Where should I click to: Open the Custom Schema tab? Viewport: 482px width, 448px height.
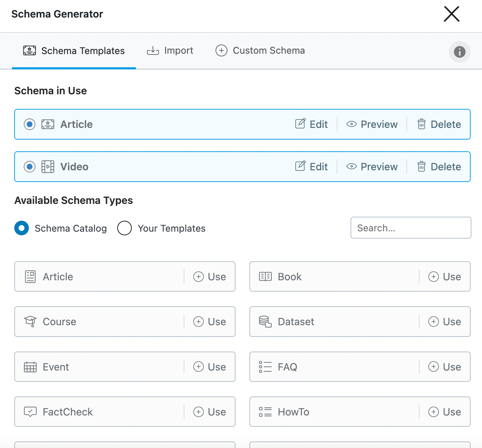(260, 51)
